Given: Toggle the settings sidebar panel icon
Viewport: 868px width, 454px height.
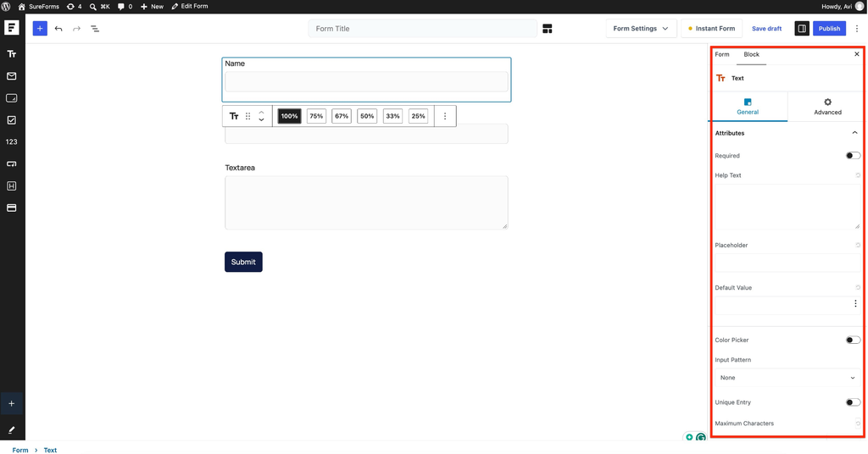Looking at the screenshot, I should (x=802, y=29).
